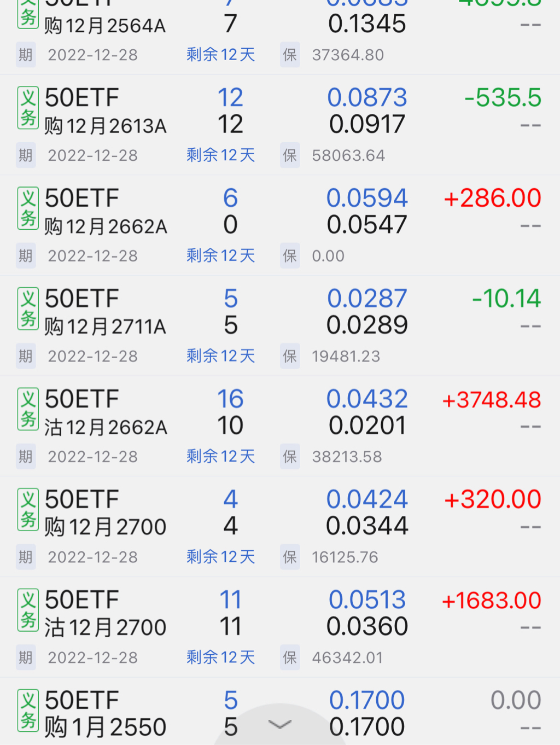
Task: Tap the 期 icon in 购12月2564A row
Action: 26,55
